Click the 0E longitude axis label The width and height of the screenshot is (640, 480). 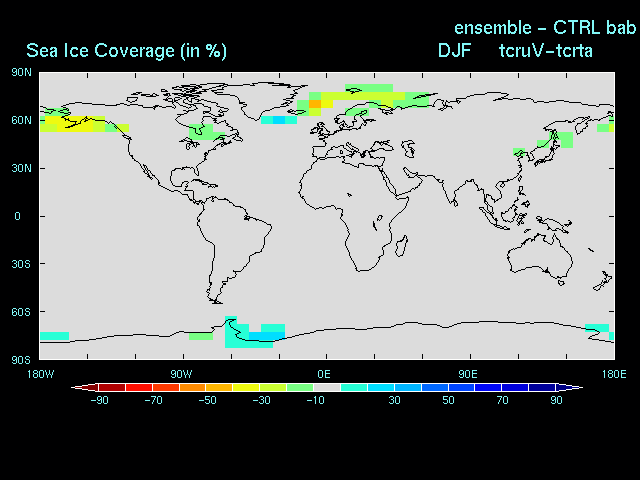(x=324, y=374)
